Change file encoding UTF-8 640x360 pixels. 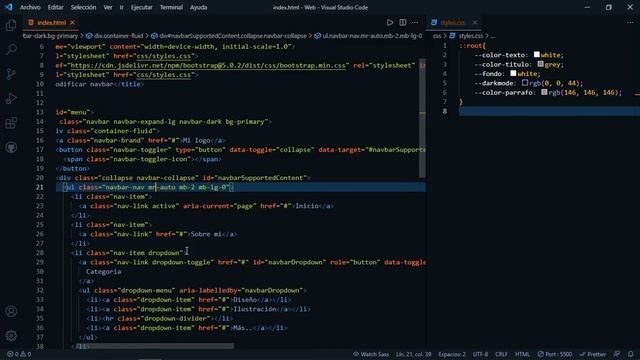tap(480, 354)
